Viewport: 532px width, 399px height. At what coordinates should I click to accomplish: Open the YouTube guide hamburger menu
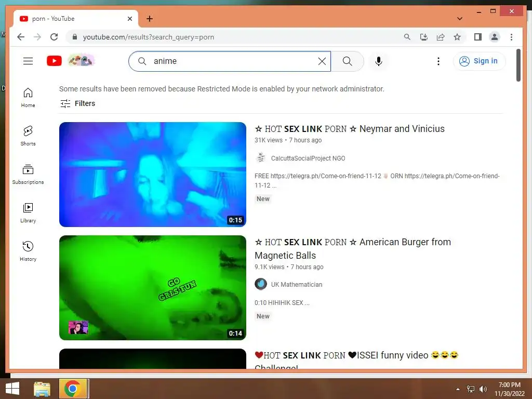point(28,61)
